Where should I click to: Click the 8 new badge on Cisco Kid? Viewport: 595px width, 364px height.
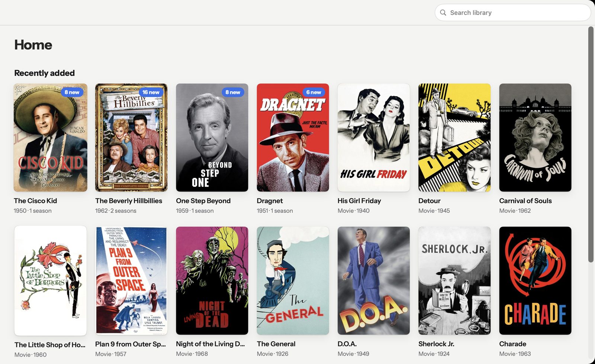tap(72, 92)
